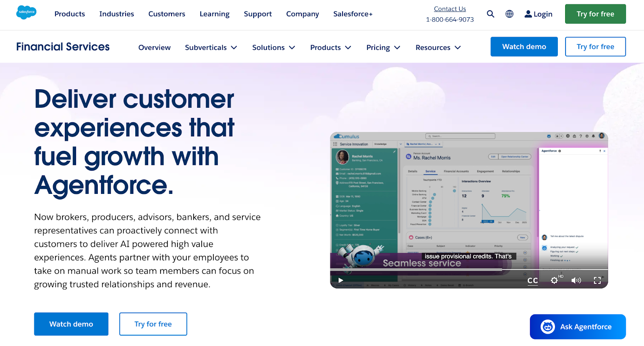Click the Login person icon
The height and width of the screenshot is (346, 644).
(x=528, y=14)
